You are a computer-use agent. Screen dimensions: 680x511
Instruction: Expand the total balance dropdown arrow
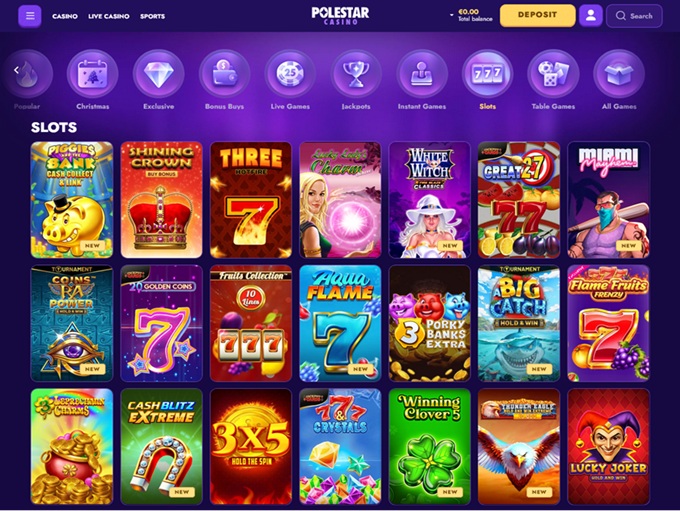point(451,15)
